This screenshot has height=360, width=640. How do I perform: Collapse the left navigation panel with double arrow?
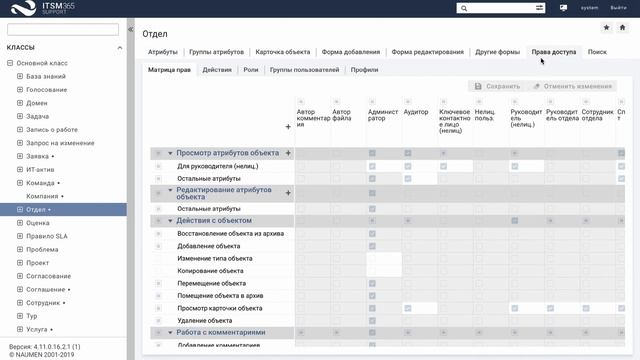coord(131,29)
